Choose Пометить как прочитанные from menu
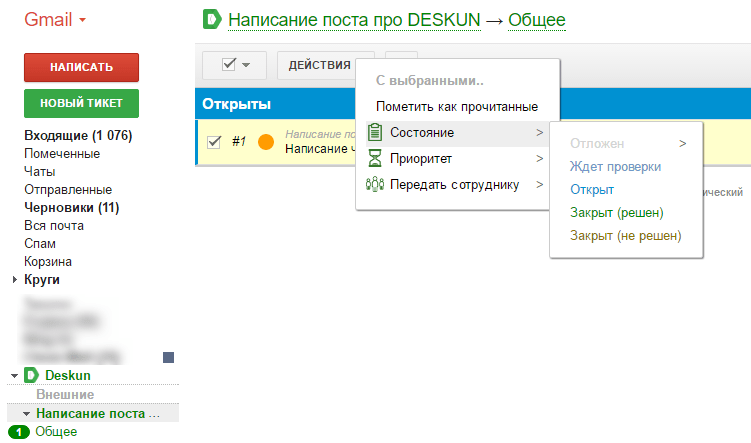The height and width of the screenshot is (443, 751). pyautogui.click(x=456, y=106)
